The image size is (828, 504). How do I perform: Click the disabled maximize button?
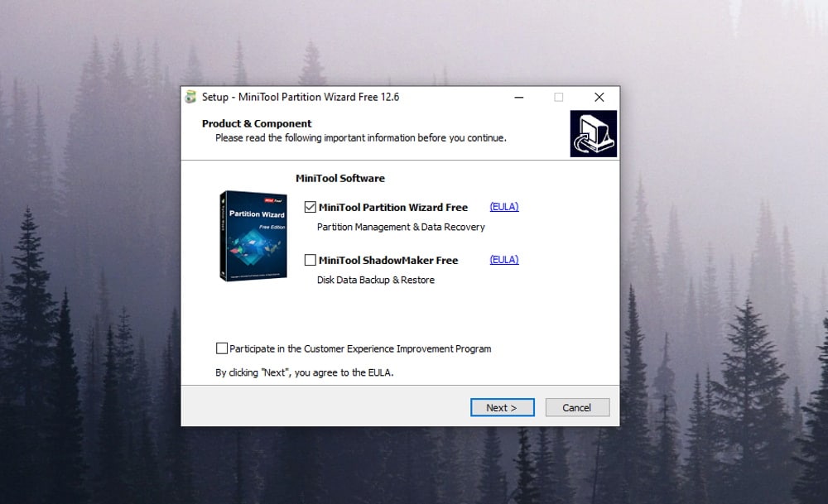(x=558, y=97)
